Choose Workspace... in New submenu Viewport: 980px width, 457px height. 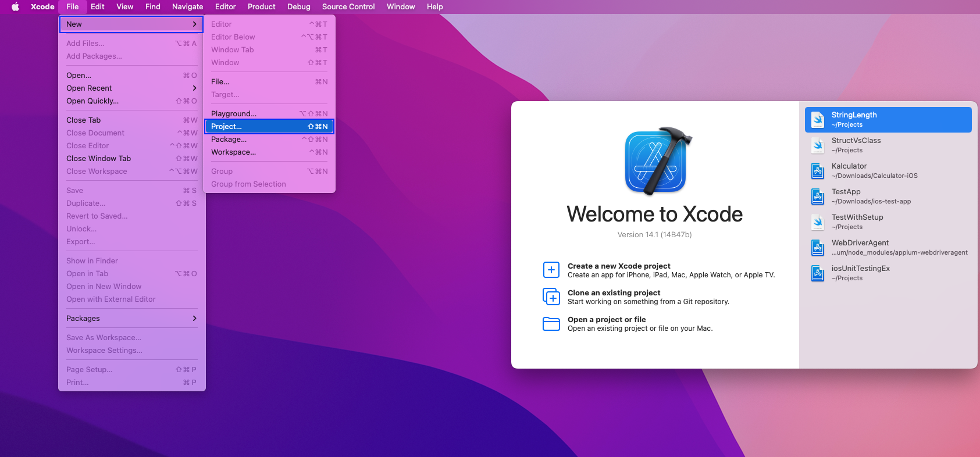tap(269, 152)
